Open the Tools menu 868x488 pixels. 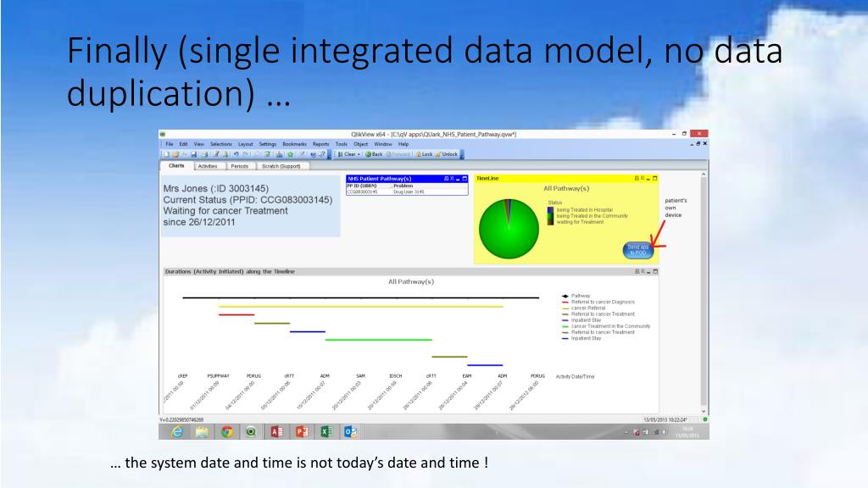(x=341, y=144)
